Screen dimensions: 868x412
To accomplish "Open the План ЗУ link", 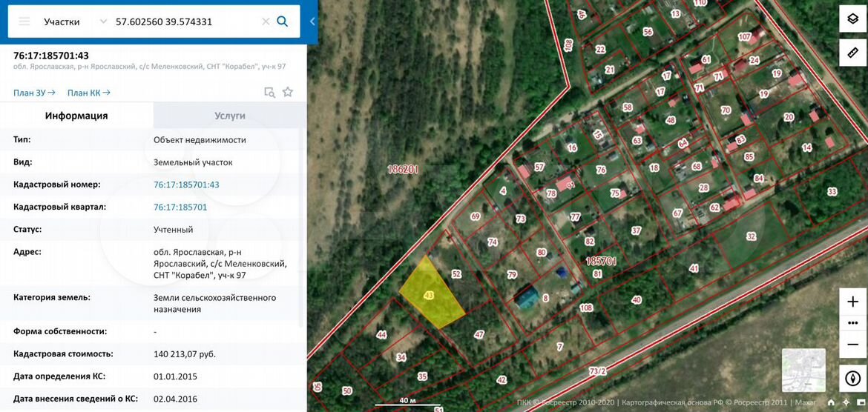I will (34, 93).
